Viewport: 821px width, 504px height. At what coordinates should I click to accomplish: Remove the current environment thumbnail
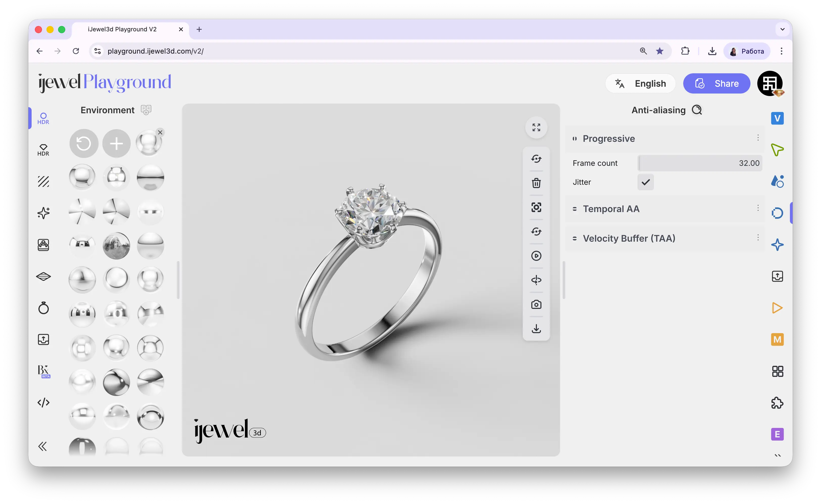pos(160,132)
